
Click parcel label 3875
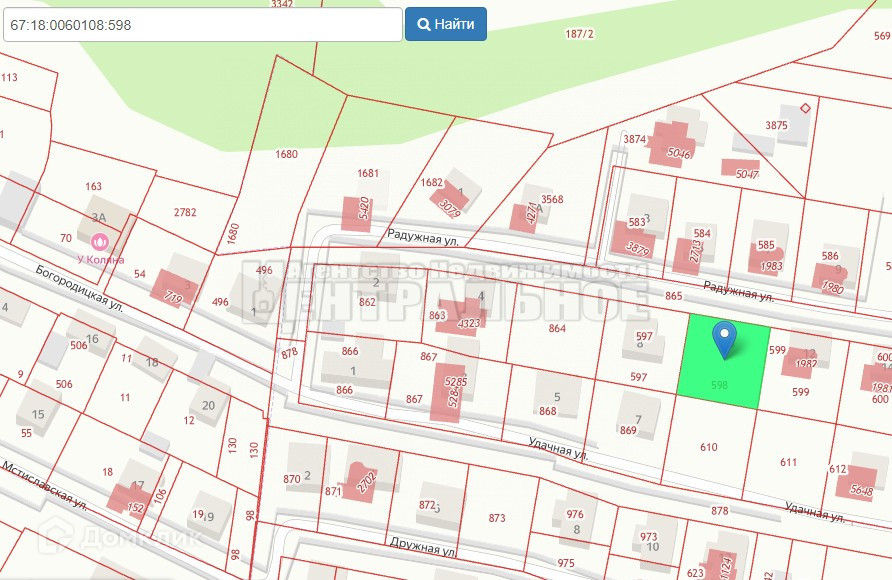coord(776,125)
